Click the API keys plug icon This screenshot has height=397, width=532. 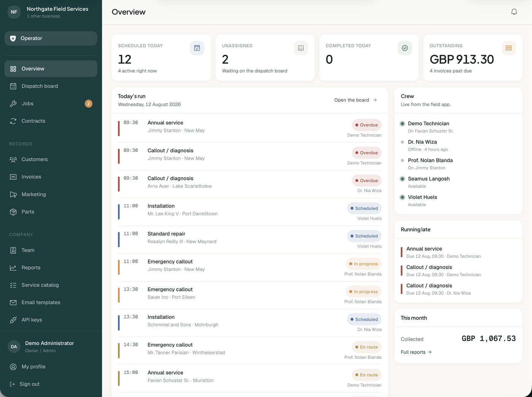[x=13, y=320]
